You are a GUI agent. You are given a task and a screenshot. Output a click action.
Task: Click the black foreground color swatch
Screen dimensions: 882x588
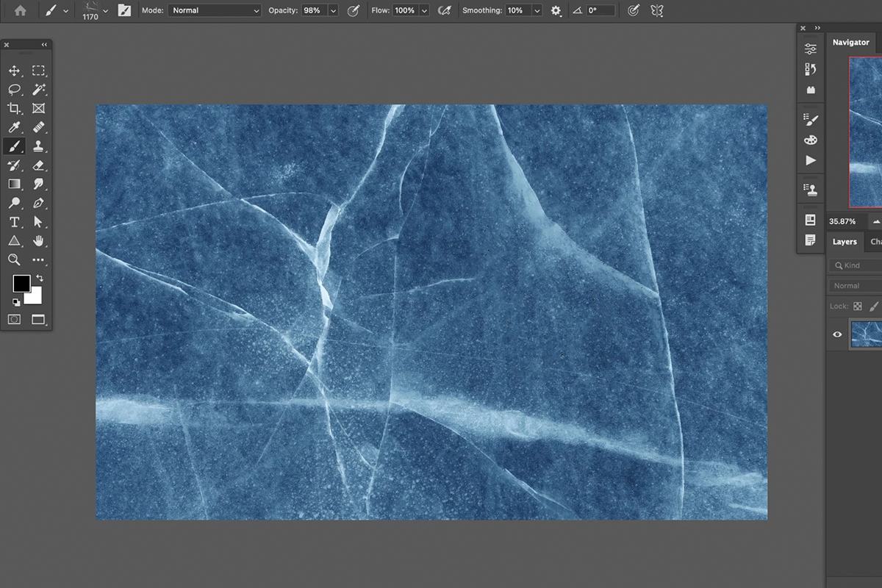[21, 283]
